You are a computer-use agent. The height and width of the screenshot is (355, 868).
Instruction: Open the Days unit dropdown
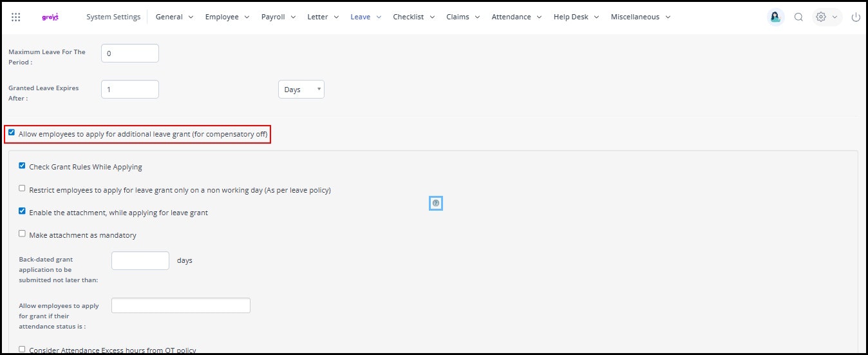click(301, 90)
